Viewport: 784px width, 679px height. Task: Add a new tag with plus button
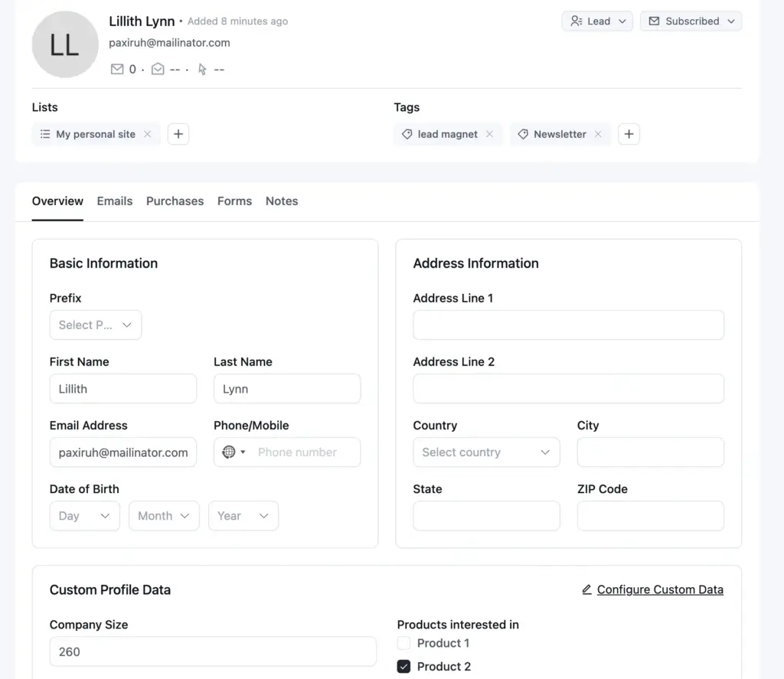[629, 134]
